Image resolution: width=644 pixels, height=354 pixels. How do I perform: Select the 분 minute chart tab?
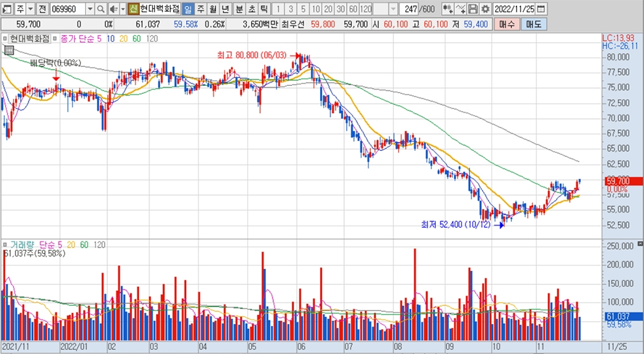[239, 9]
